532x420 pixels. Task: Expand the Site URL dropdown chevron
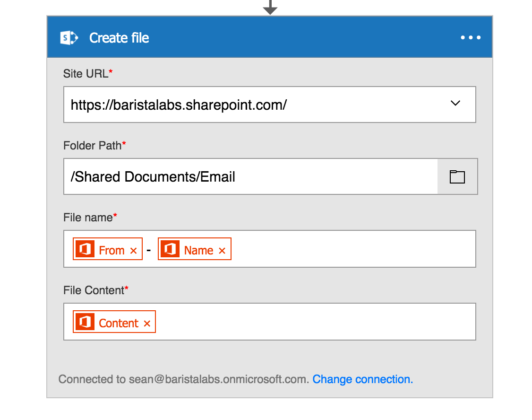coord(455,103)
